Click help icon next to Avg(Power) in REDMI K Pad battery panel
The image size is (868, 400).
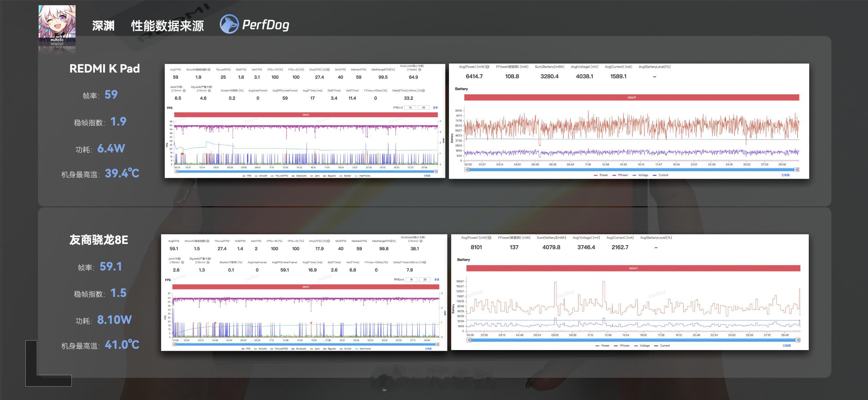(x=488, y=67)
